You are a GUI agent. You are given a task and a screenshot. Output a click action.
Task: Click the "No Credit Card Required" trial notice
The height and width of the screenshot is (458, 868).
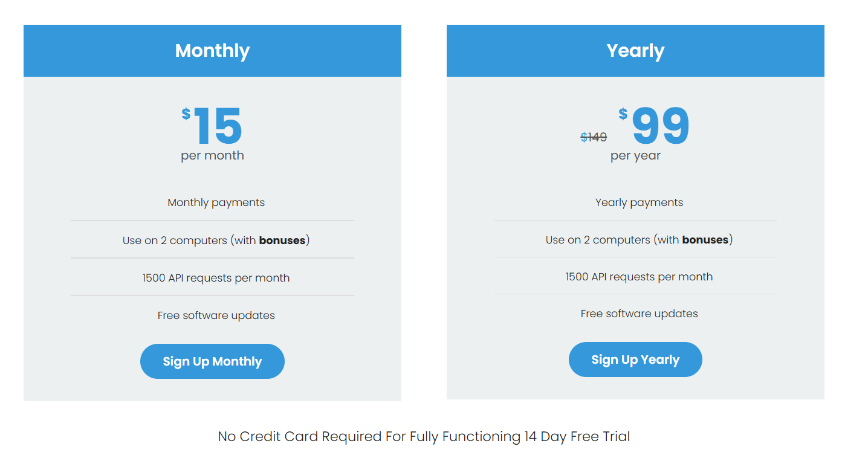click(x=424, y=436)
